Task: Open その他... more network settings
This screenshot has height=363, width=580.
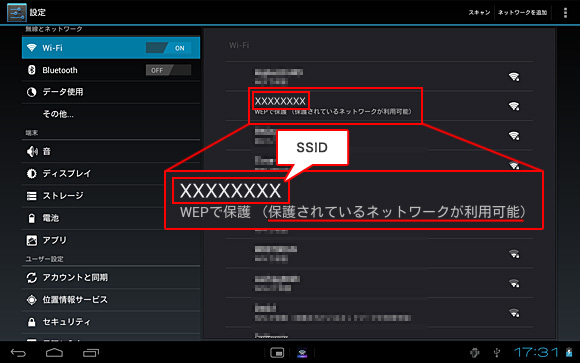Action: (111, 114)
